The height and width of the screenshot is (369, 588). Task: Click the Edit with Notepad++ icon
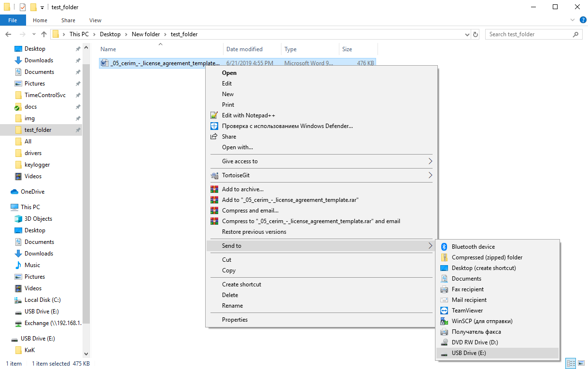tap(214, 115)
